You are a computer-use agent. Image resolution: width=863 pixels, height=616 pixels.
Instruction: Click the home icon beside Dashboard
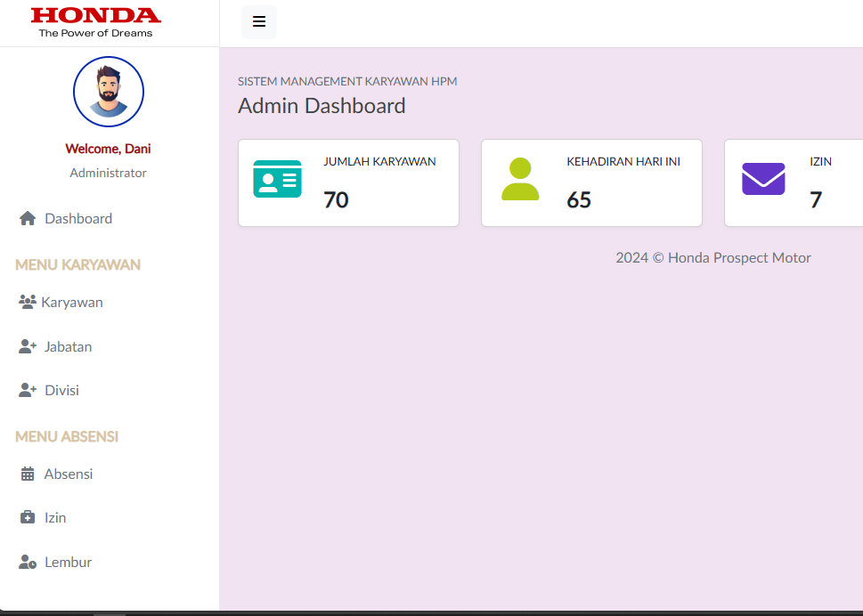tap(28, 219)
